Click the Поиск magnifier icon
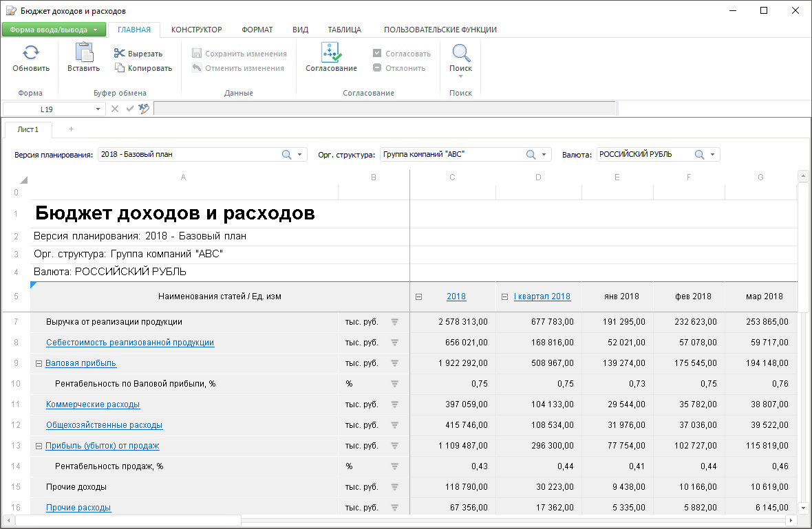Viewport: 812px width, 529px height. [460, 53]
